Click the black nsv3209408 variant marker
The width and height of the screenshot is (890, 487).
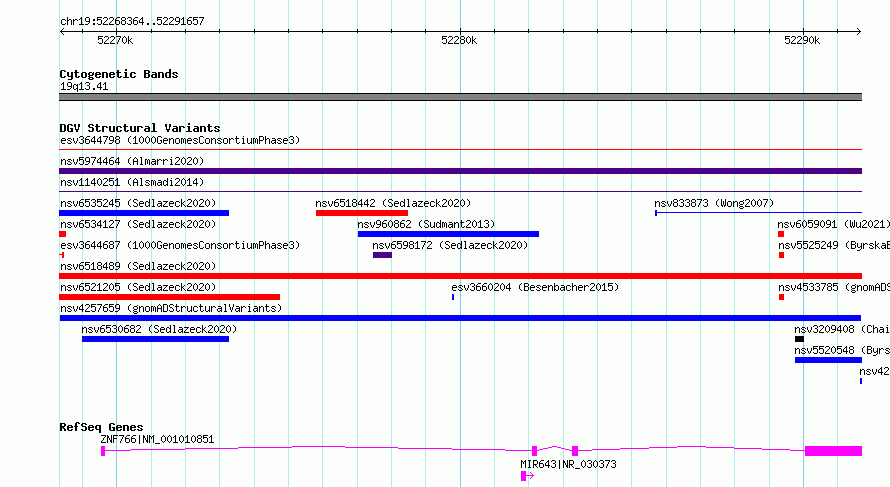point(799,339)
